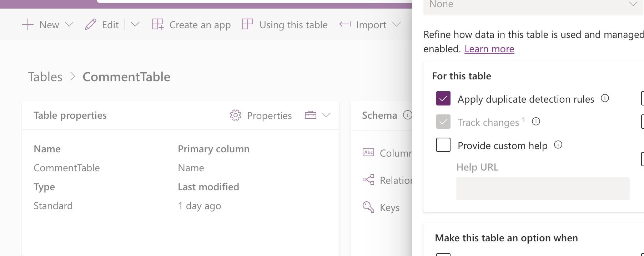Toggle the Track changes checkbox
Viewport: 644px width, 256px height.
click(x=443, y=122)
